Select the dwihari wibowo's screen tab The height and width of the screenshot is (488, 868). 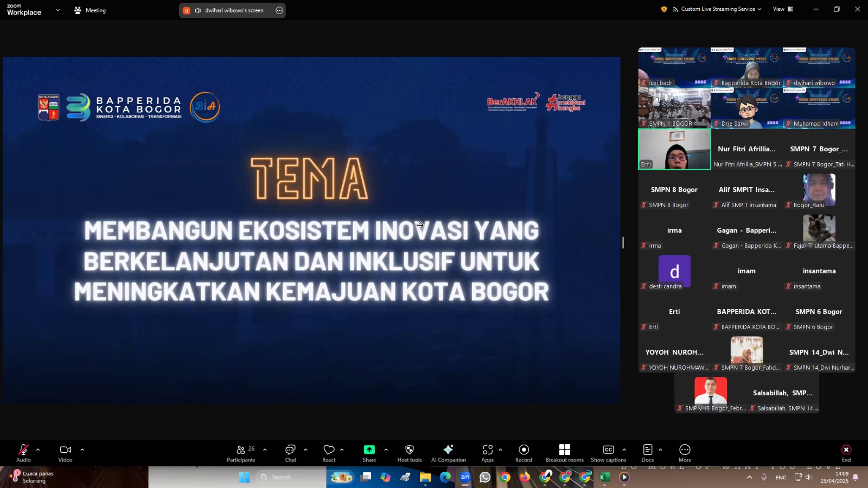232,10
